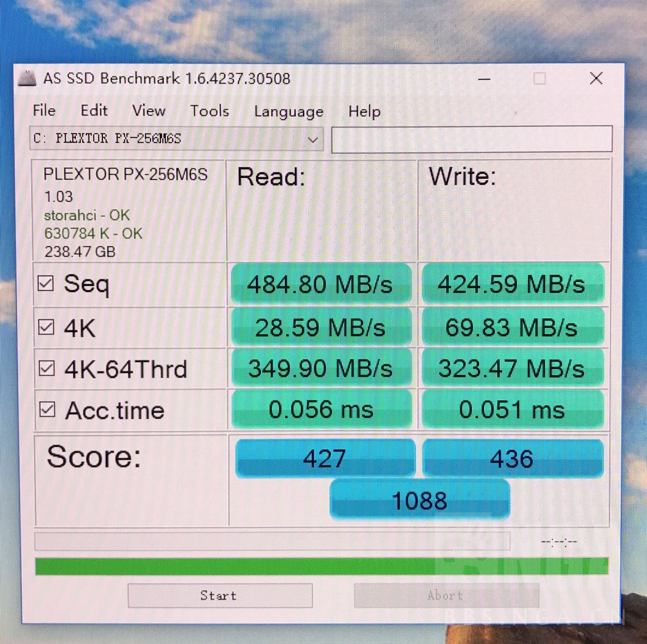The width and height of the screenshot is (647, 644).
Task: Toggle the Seq test checkbox
Action: (x=46, y=284)
